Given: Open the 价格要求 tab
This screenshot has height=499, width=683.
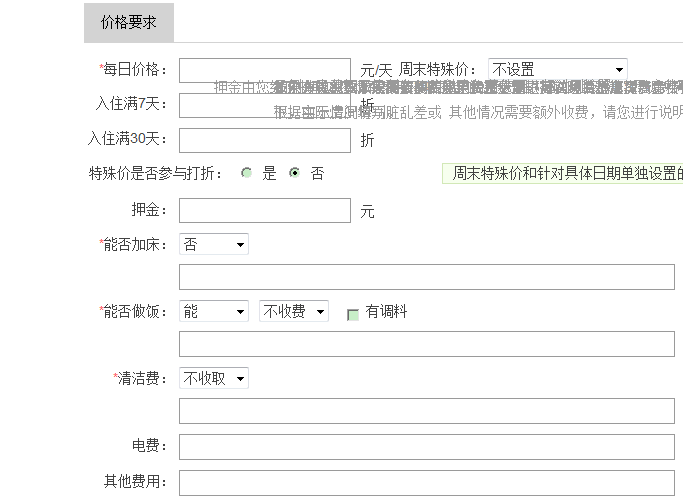Looking at the screenshot, I should pos(129,23).
